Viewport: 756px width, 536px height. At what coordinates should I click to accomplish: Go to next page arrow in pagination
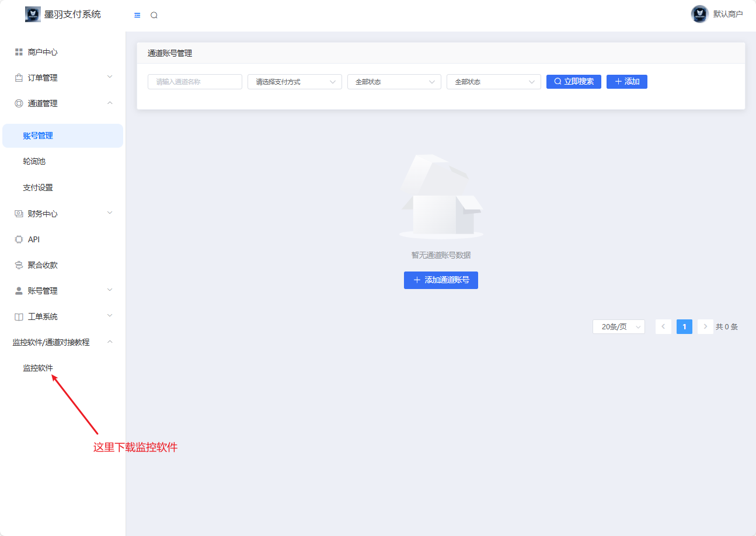(705, 326)
